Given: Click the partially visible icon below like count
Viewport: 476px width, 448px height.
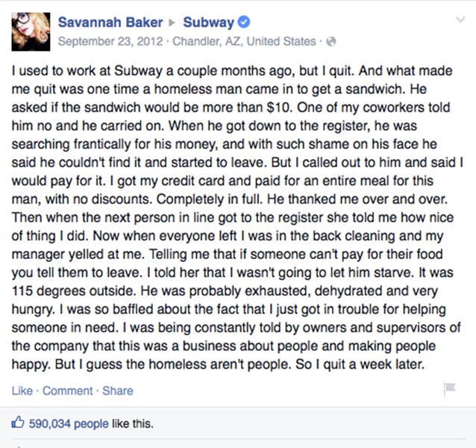Looking at the screenshot, I should (18, 447).
